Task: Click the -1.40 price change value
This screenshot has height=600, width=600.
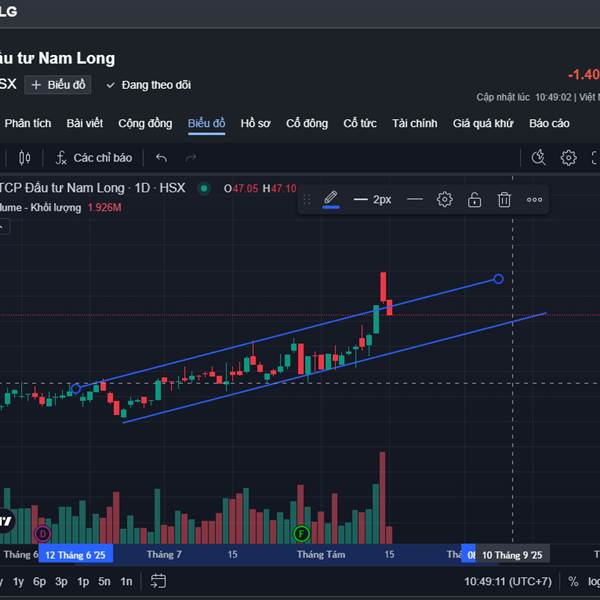Action: (584, 74)
